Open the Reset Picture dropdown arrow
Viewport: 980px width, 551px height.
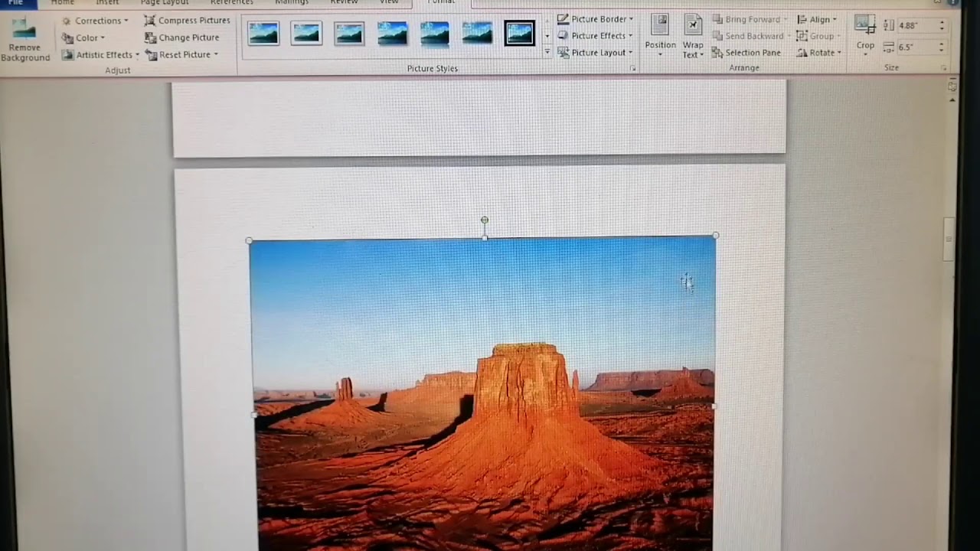216,54
